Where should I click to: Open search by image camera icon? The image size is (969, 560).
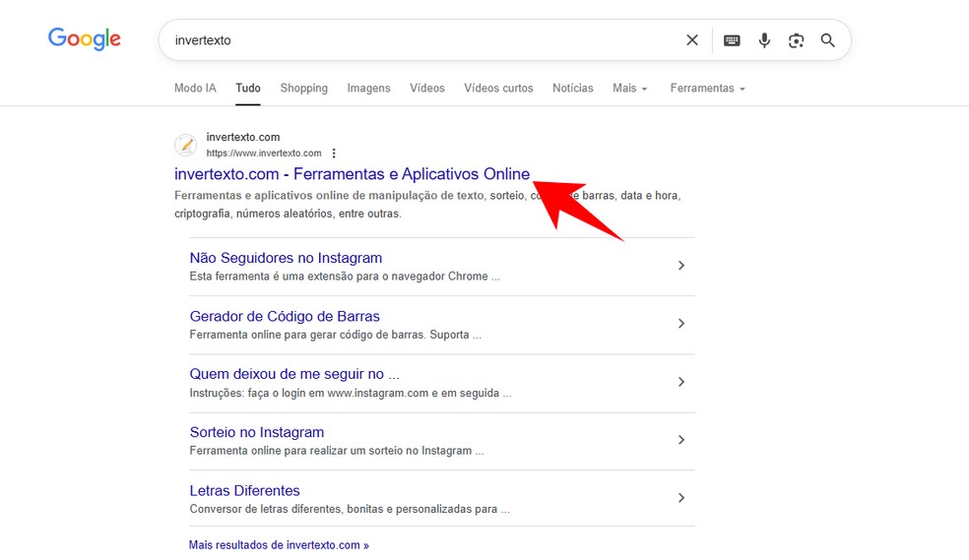coord(796,40)
